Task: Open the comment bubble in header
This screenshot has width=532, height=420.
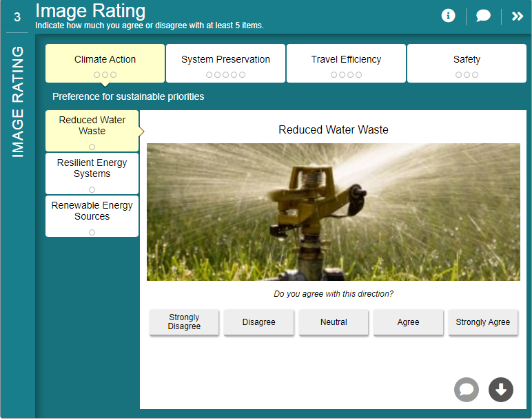Action: pos(484,16)
